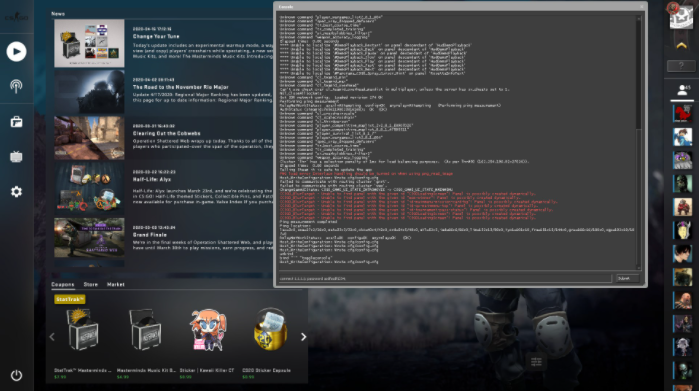Select the CS20 Sticker Capsule item
The height and width of the screenshot is (391, 699).
pyautogui.click(x=270, y=330)
